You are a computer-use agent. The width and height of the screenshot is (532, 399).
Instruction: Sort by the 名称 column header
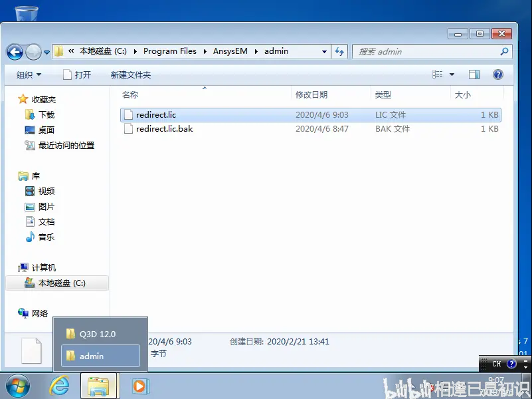click(130, 94)
